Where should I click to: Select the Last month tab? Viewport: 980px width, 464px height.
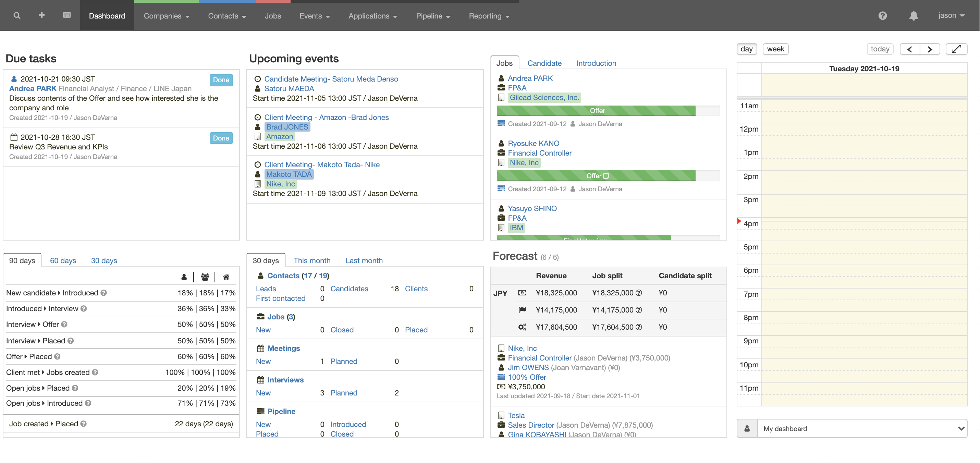click(364, 260)
